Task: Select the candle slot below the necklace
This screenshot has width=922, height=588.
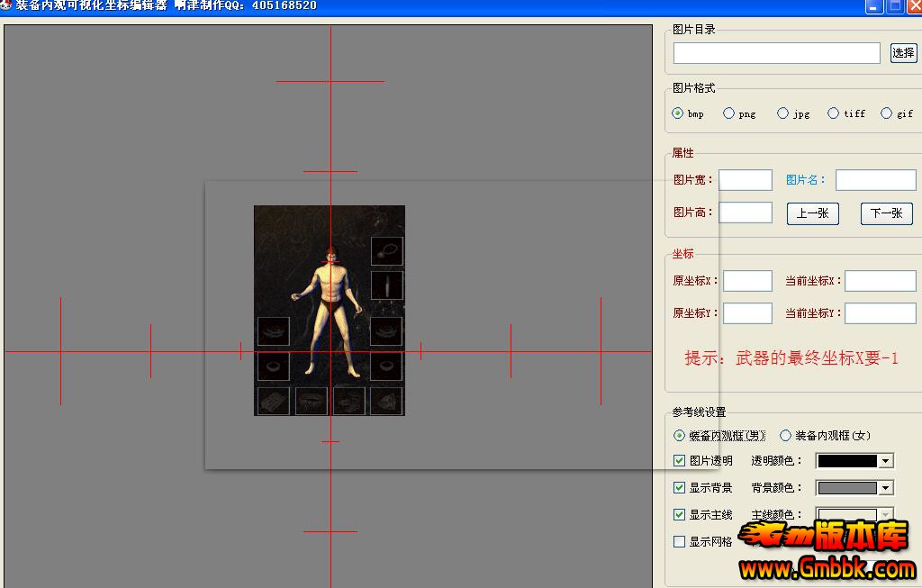Action: [x=386, y=286]
